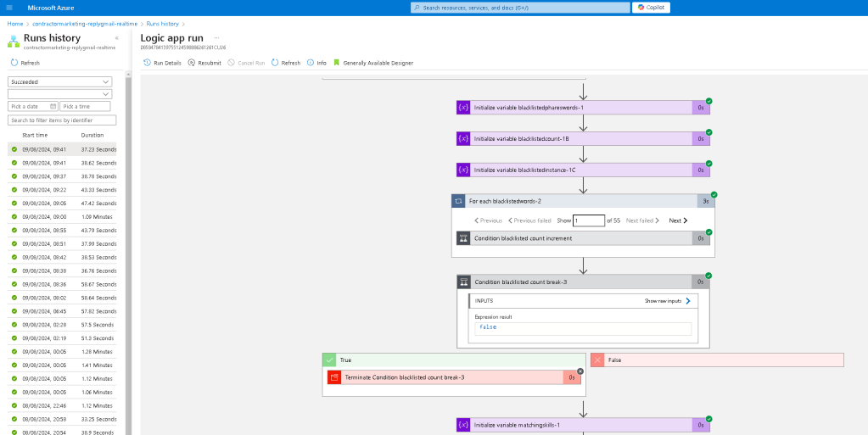Select the 09:37 run lasting 38.78 Seconds
Screen dimensions: 868x435
(x=62, y=176)
